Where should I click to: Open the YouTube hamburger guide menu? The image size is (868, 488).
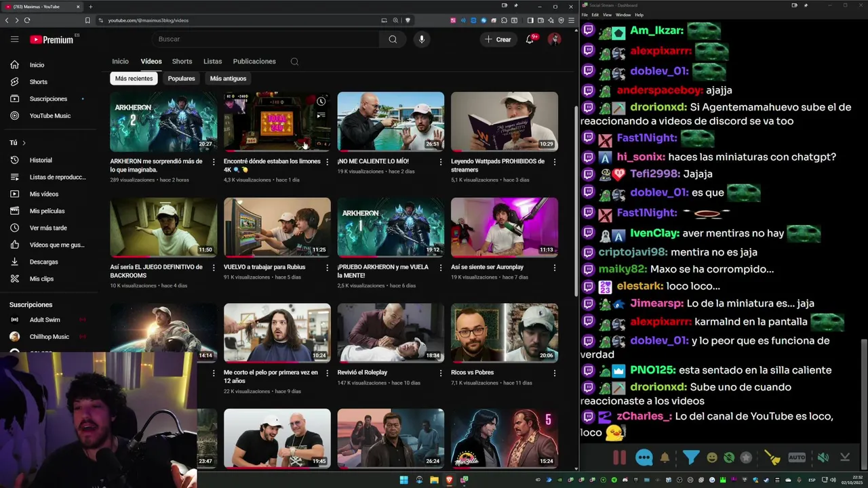pyautogui.click(x=14, y=39)
